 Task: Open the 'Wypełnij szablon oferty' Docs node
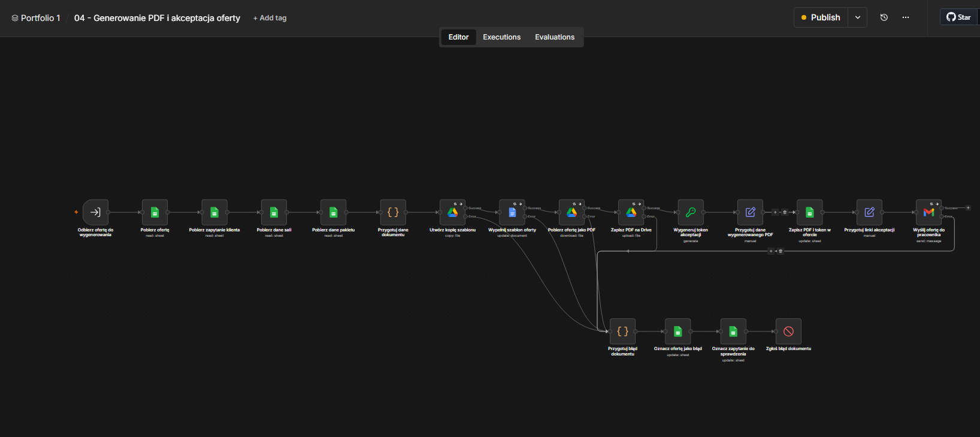click(x=512, y=212)
